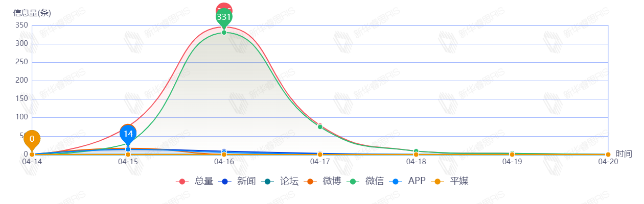This screenshot has height=204, width=644.
Task: Select the data point on 04-18
Action: [x=416, y=151]
